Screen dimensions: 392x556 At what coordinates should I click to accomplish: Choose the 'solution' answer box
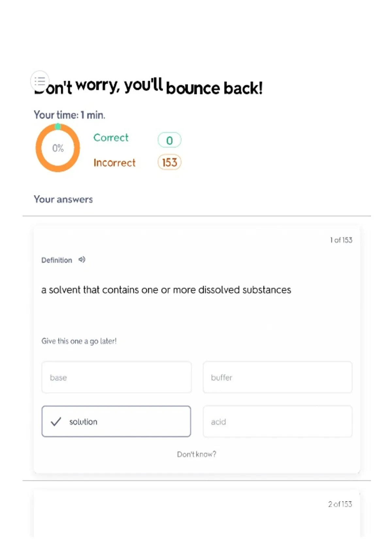pyautogui.click(x=116, y=422)
